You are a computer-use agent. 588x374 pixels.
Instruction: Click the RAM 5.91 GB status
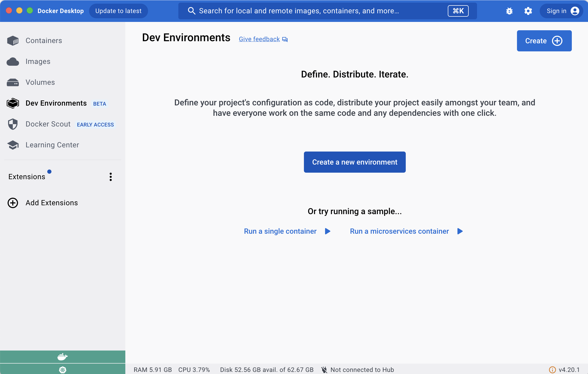point(153,370)
